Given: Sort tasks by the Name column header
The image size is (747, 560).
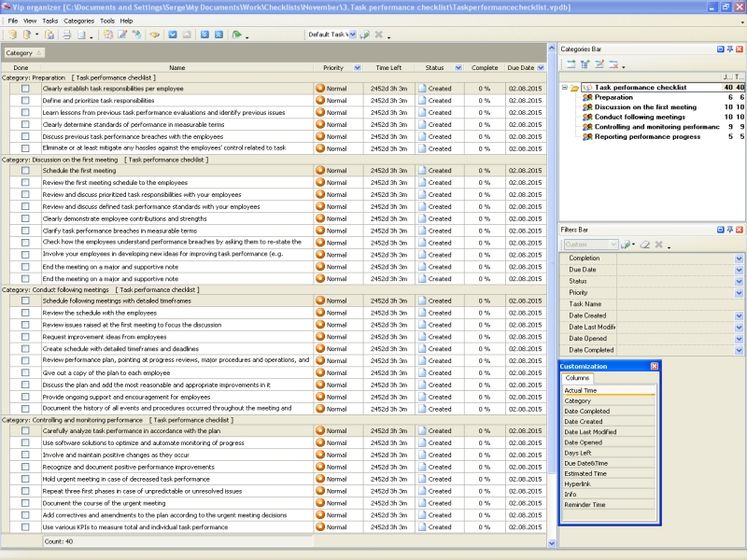Looking at the screenshot, I should coord(176,68).
